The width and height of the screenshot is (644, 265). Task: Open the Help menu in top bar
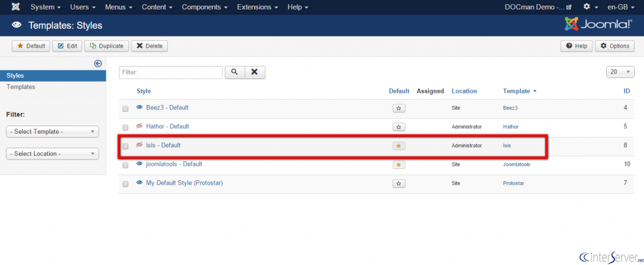[298, 7]
